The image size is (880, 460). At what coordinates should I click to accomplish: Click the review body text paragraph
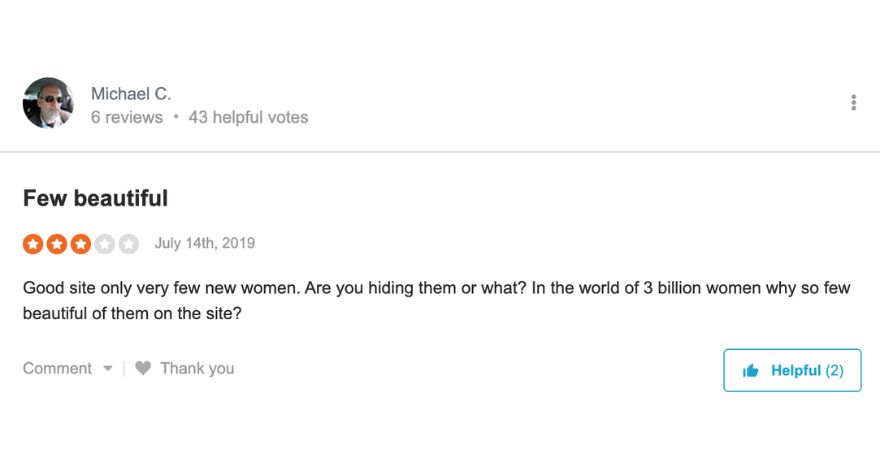[436, 300]
